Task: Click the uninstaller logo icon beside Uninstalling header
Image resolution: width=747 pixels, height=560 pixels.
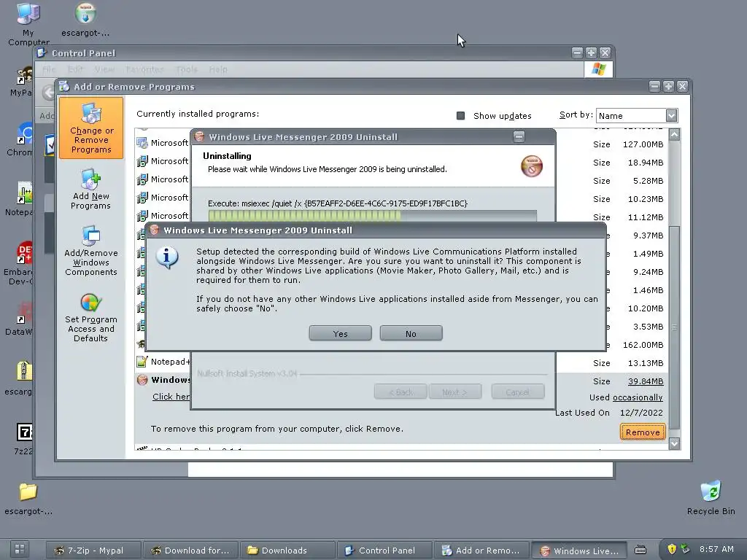Action: pos(532,166)
